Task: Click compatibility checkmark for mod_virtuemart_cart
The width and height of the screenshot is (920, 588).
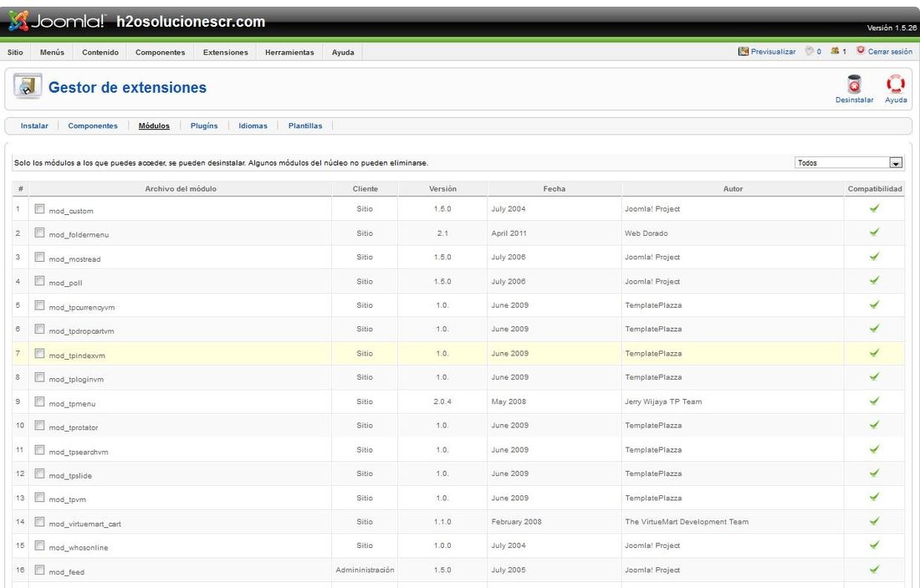Action: [x=874, y=520]
